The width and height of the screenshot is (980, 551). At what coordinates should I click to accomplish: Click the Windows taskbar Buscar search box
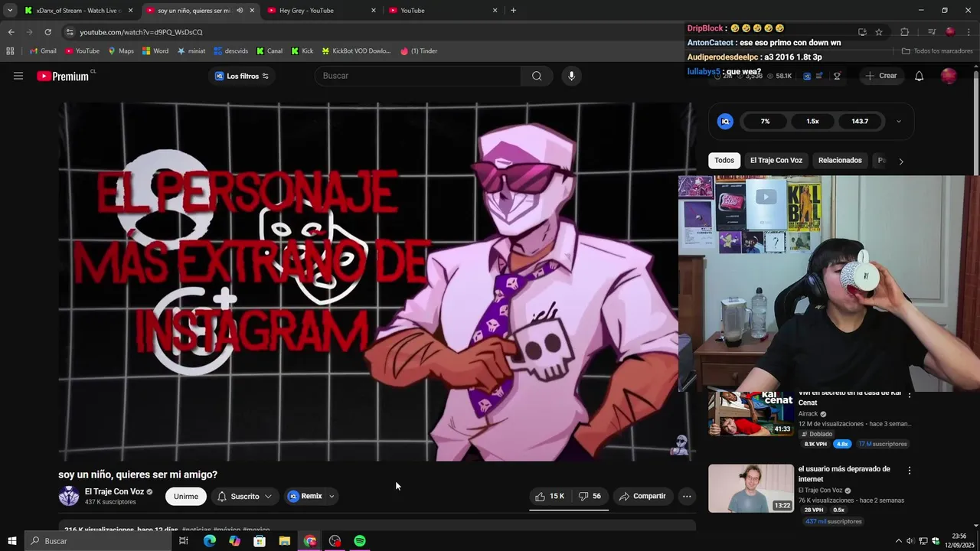[x=98, y=541]
